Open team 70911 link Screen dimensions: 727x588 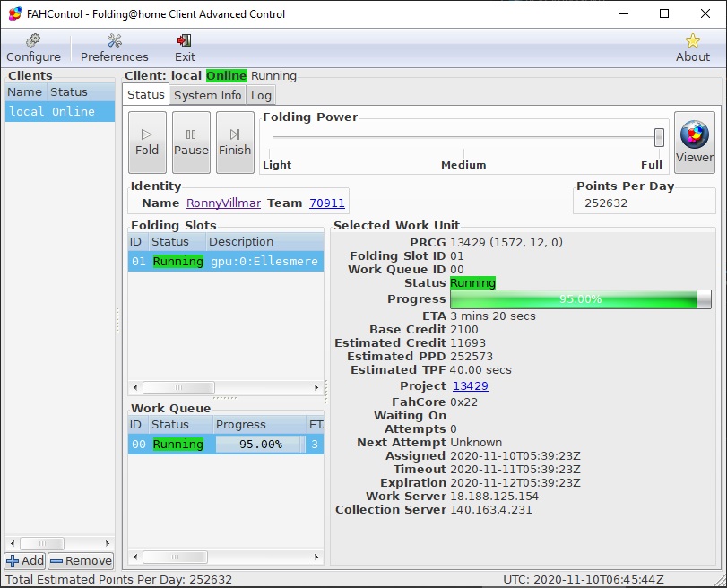coord(327,203)
